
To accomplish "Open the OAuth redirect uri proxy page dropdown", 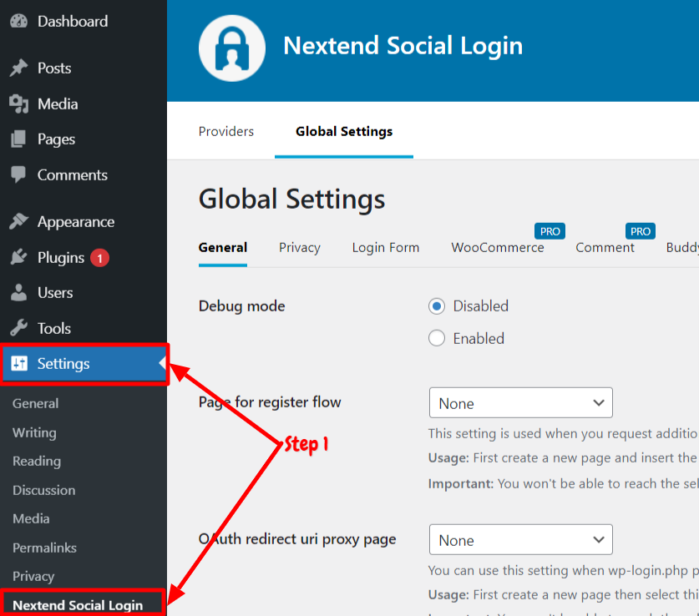I will (520, 540).
